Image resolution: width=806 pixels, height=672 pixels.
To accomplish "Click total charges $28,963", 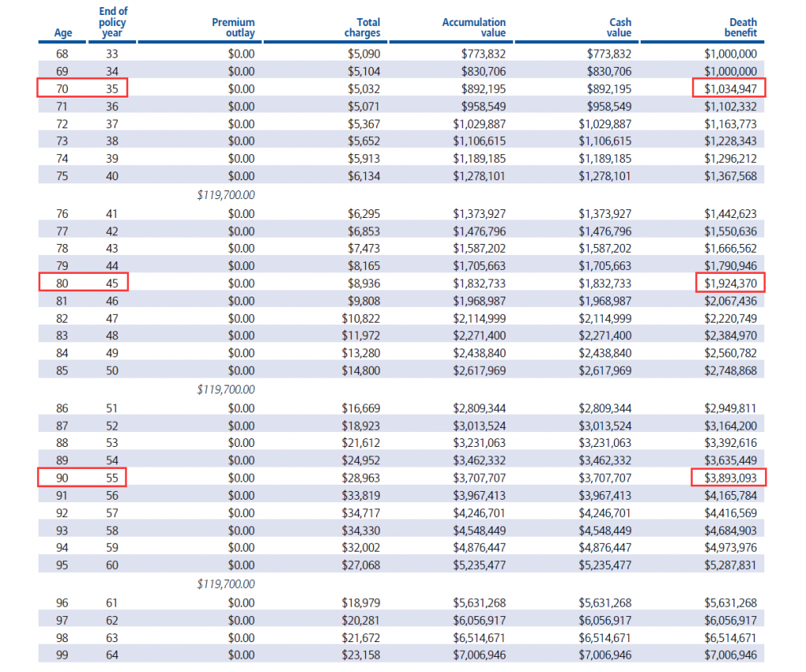I will [360, 478].
